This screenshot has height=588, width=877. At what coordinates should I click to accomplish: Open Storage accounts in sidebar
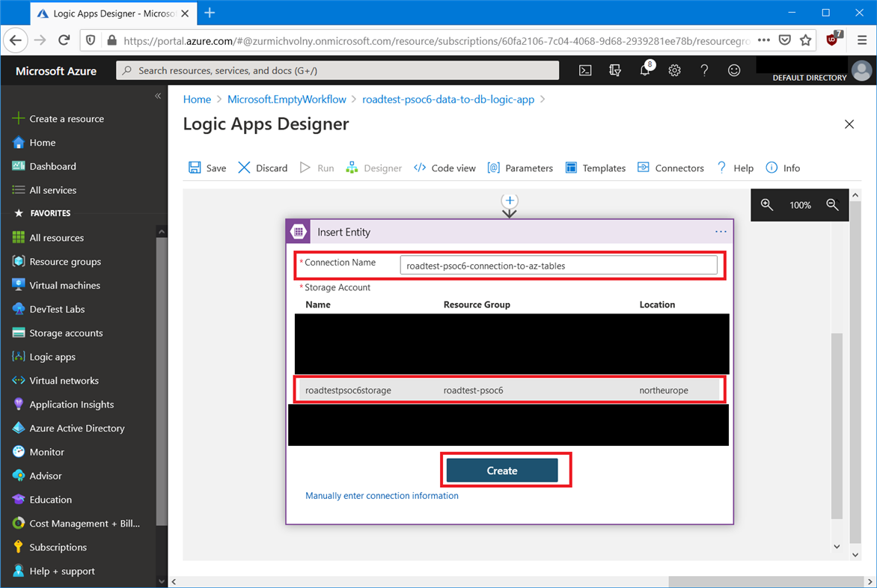point(66,333)
